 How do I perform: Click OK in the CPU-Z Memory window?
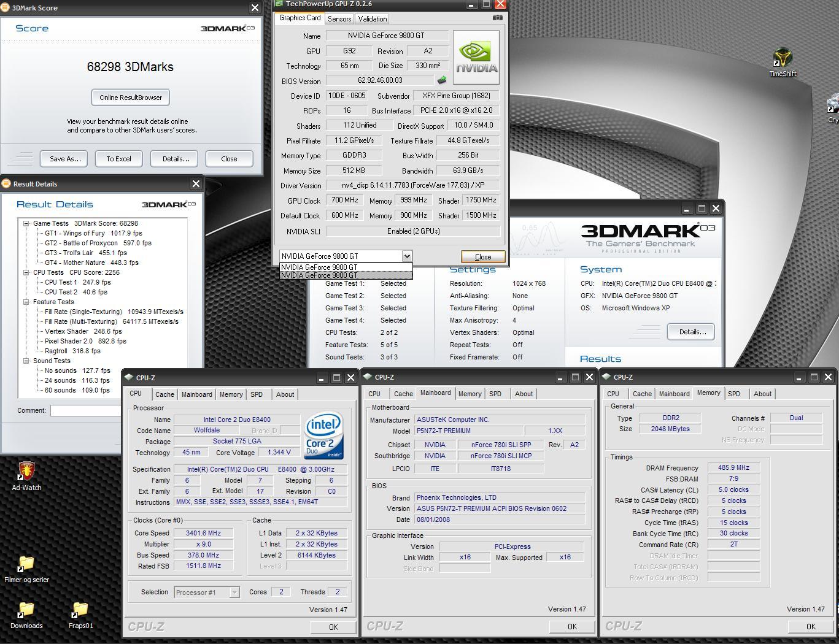coord(811,626)
